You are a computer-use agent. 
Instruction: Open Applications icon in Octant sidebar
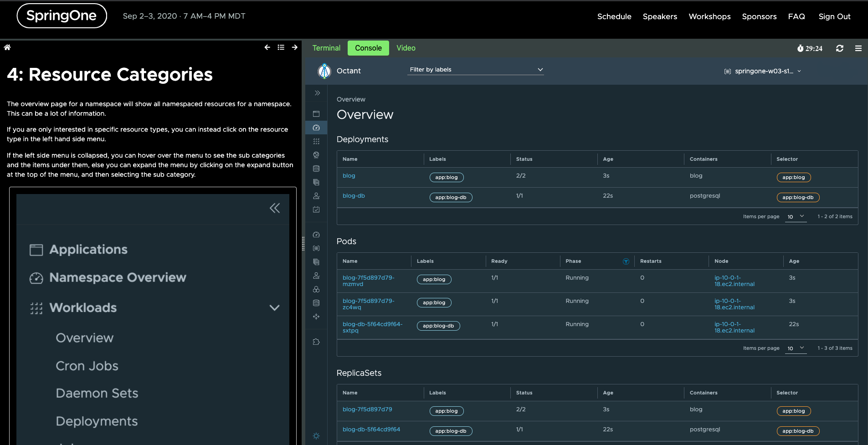pyautogui.click(x=316, y=114)
